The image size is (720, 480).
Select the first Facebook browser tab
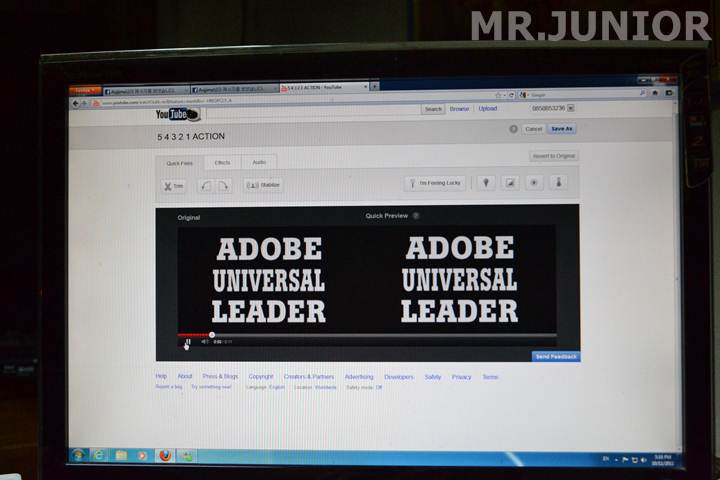[x=146, y=91]
